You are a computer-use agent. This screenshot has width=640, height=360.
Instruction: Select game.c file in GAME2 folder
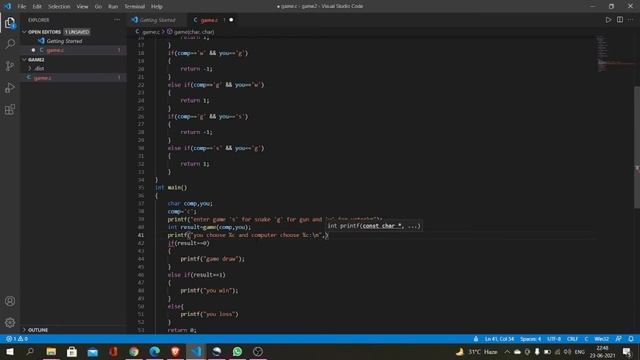(42, 78)
